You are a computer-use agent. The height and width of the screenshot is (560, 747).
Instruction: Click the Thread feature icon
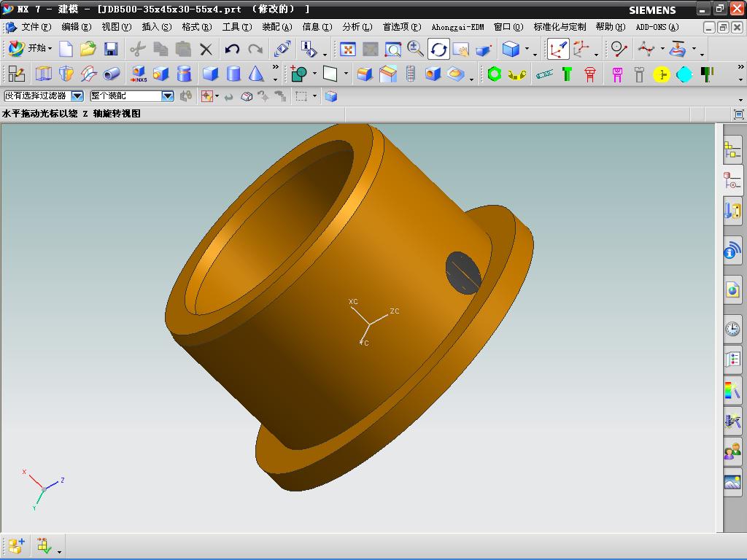point(410,74)
